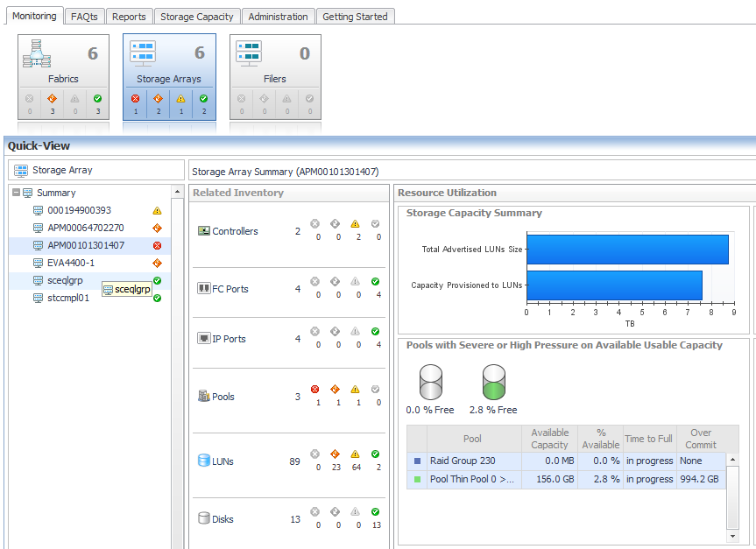The width and height of the screenshot is (756, 549).
Task: Open the Storage Capacity tab
Action: click(196, 17)
